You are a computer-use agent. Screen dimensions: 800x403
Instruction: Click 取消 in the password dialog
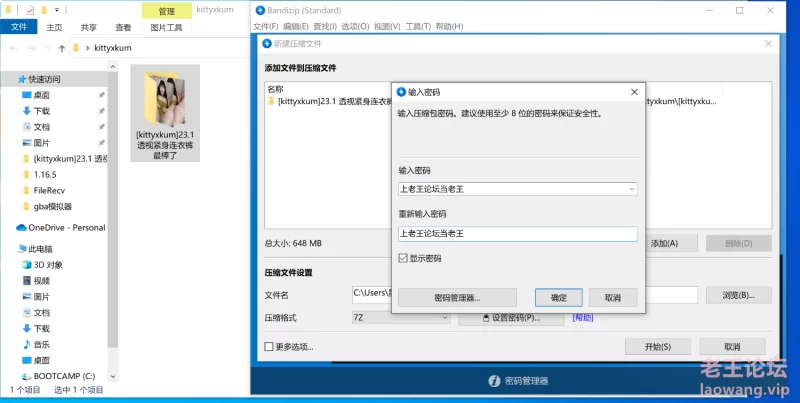pos(613,297)
